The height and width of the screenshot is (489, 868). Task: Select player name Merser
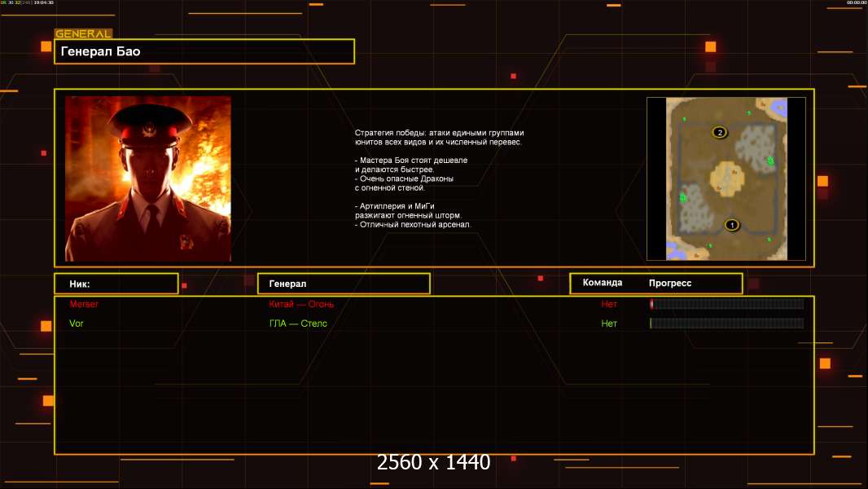pyautogui.click(x=84, y=304)
